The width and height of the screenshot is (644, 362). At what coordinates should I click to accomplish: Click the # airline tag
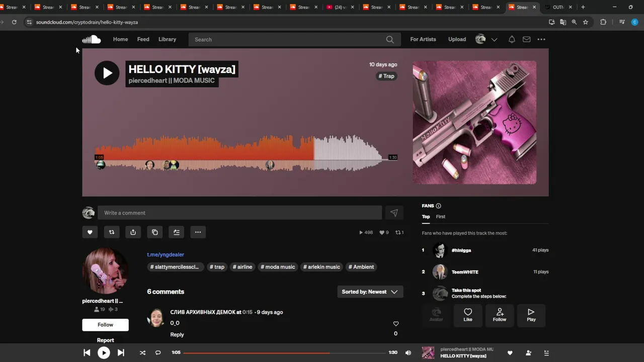[x=243, y=267]
